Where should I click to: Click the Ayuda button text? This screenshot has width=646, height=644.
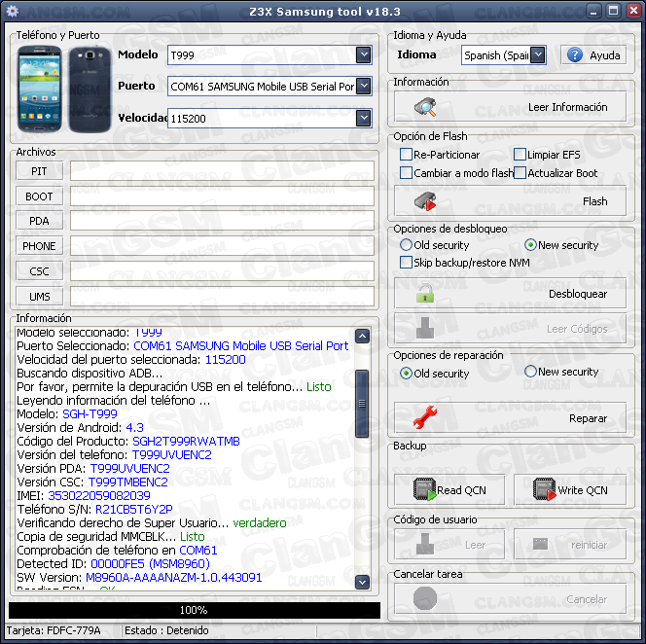(604, 55)
